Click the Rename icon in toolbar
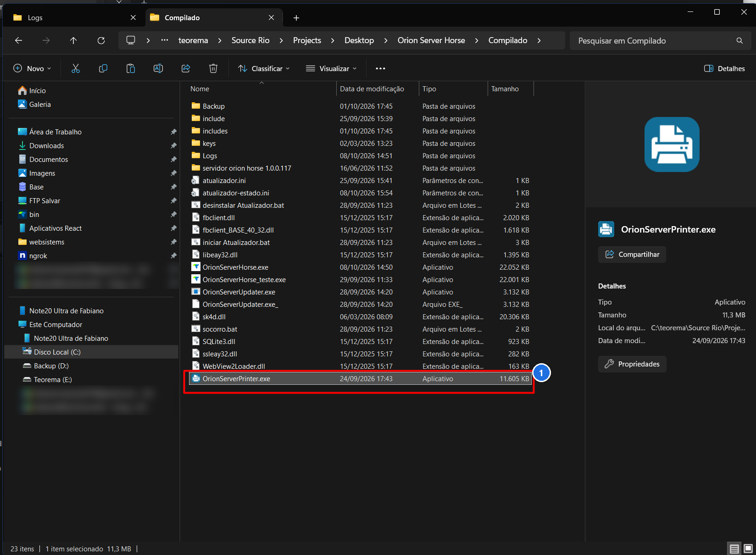756x555 pixels. (158, 68)
